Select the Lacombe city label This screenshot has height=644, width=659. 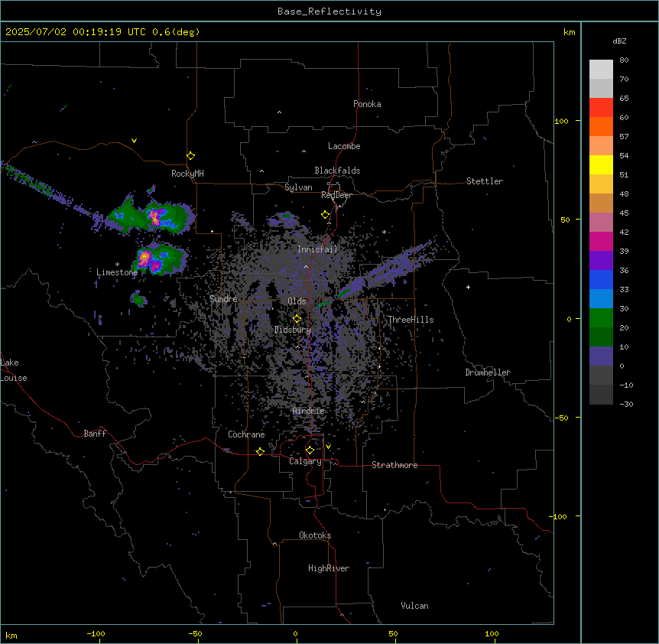click(344, 146)
